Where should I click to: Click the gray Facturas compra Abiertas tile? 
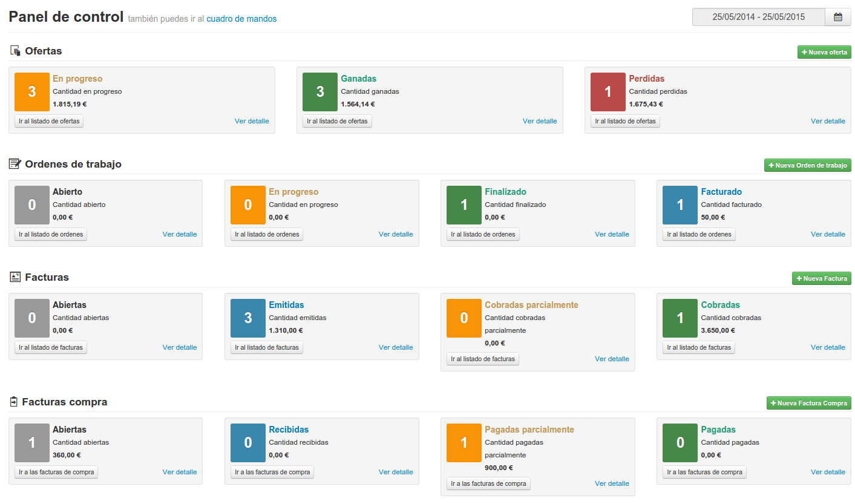click(x=32, y=443)
